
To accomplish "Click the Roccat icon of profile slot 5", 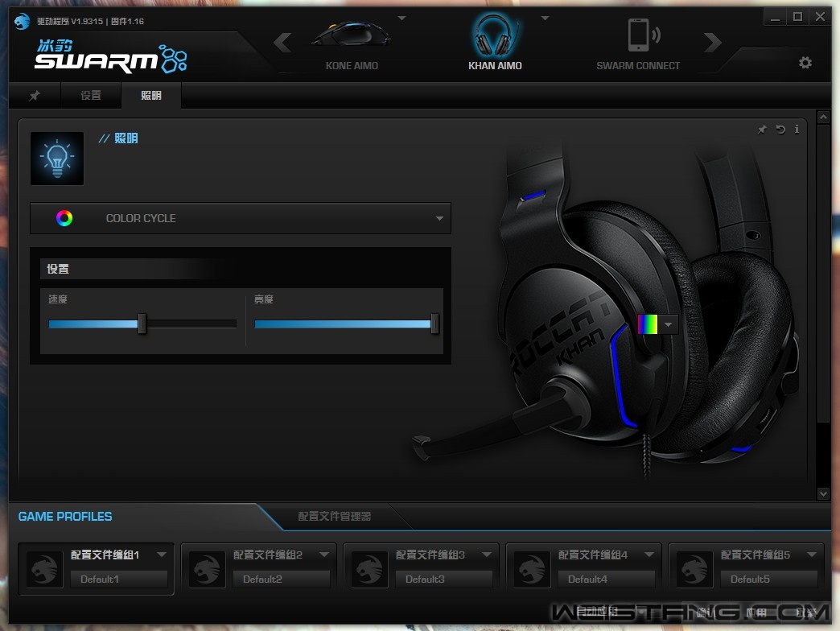I will coord(695,569).
